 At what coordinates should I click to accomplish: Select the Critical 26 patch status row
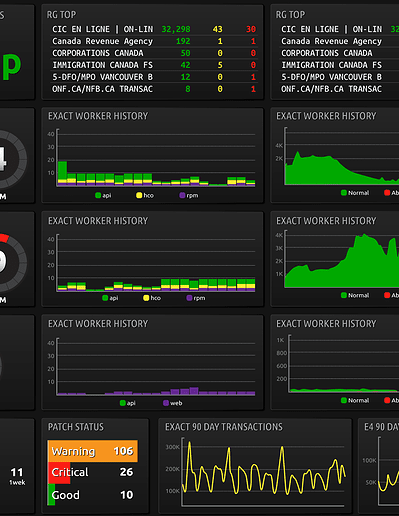coord(93,472)
